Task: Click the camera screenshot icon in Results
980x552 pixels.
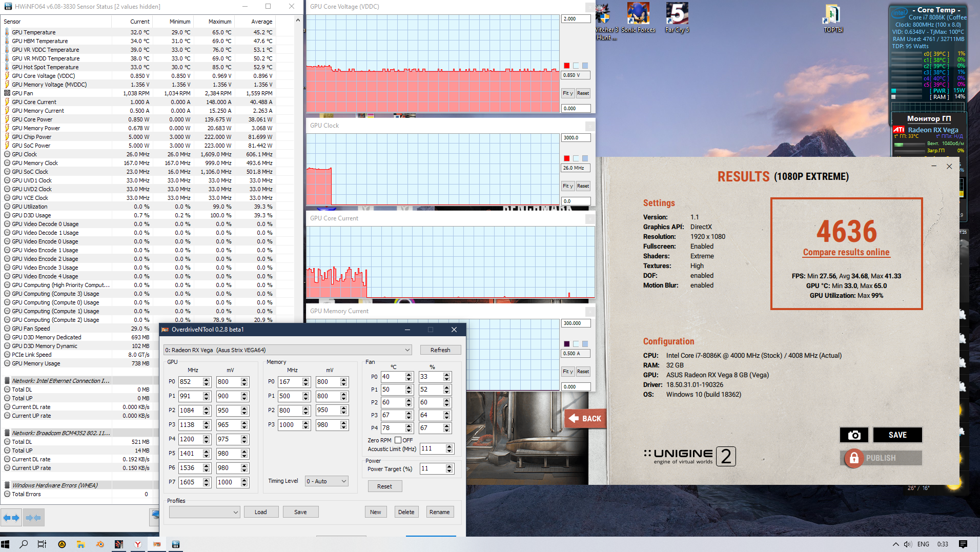Action: point(854,435)
